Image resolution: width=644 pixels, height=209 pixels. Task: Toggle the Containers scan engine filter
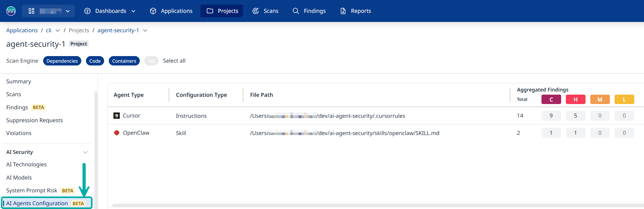pyautogui.click(x=124, y=61)
